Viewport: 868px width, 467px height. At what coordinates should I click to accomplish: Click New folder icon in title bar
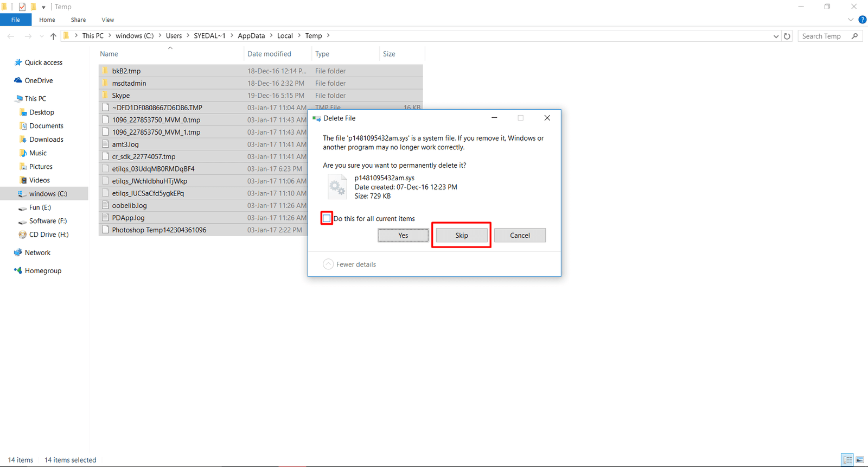click(x=33, y=7)
